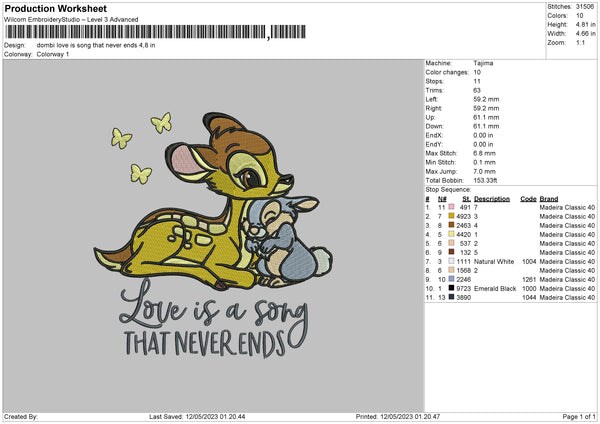Click the dark brown swatch for stop 6
This screenshot has height=424, width=600.
coord(452,252)
